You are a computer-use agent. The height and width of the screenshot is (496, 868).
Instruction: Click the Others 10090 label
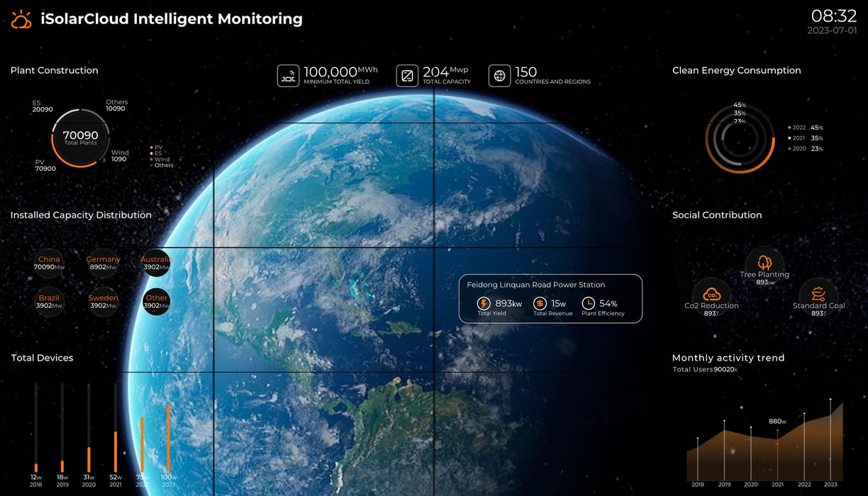coord(117,106)
